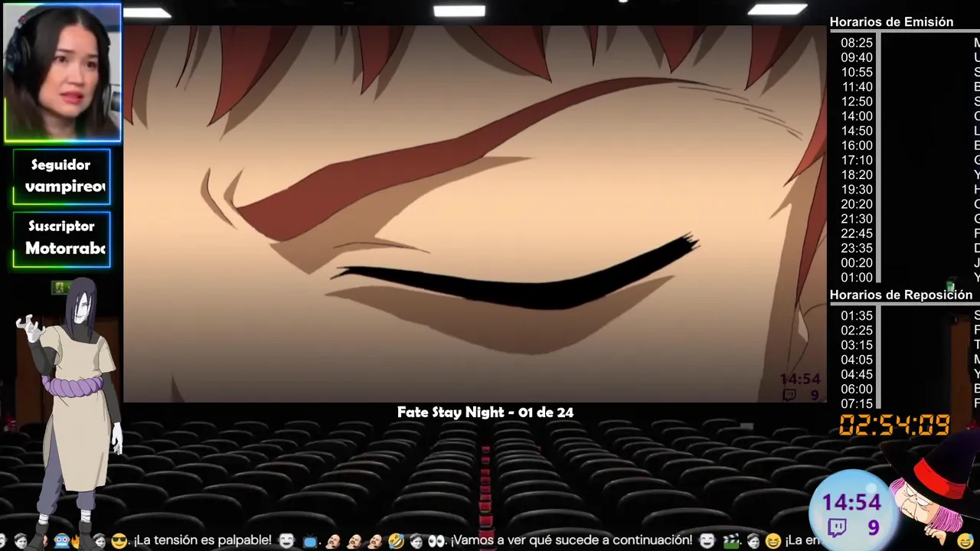980x551 pixels.
Task: Click the Suscriptor label
Action: (61, 226)
